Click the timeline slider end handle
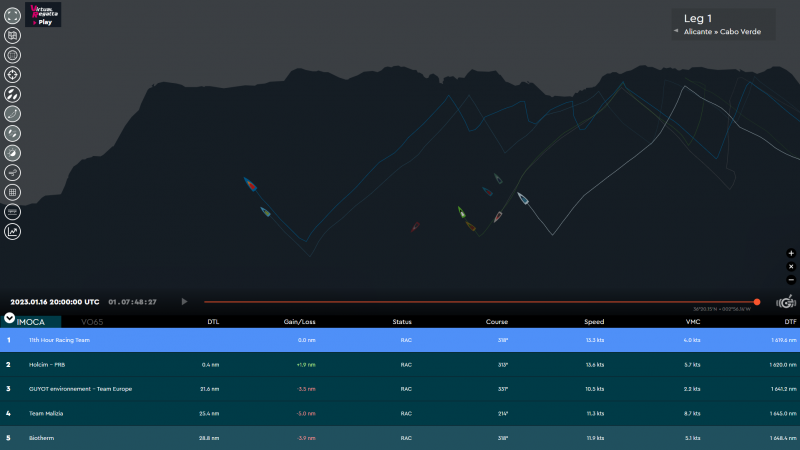 (x=757, y=301)
